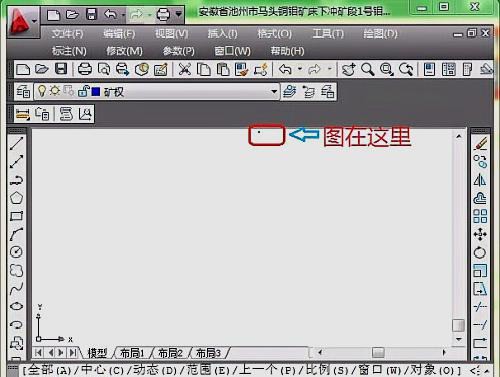Toggle the layer lock padlock icon
Viewport: 500px width, 377px height.
83,91
